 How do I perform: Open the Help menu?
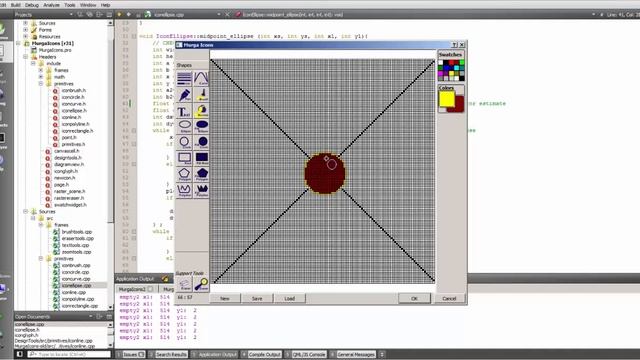point(105,5)
